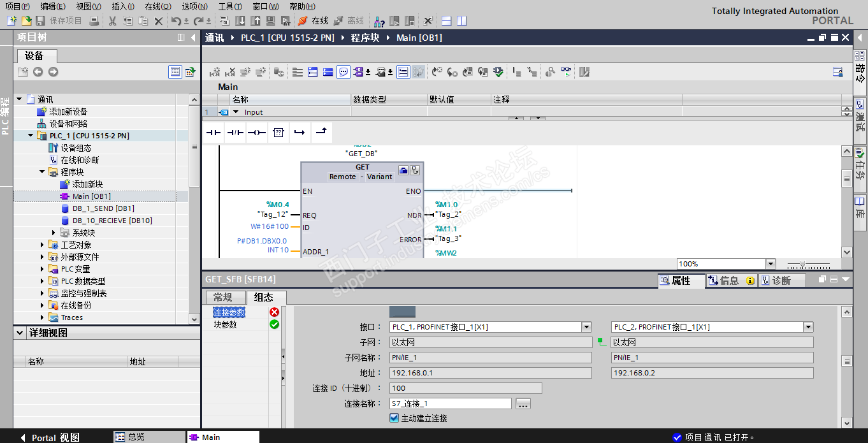The height and width of the screenshot is (443, 868).
Task: Navigate forward in the project tree
Action: tap(53, 72)
